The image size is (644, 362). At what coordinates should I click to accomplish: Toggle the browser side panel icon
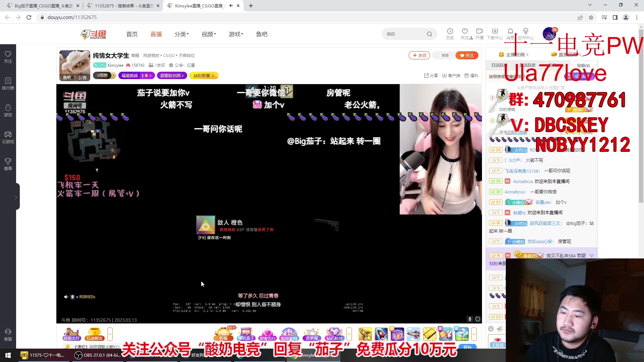615,17
